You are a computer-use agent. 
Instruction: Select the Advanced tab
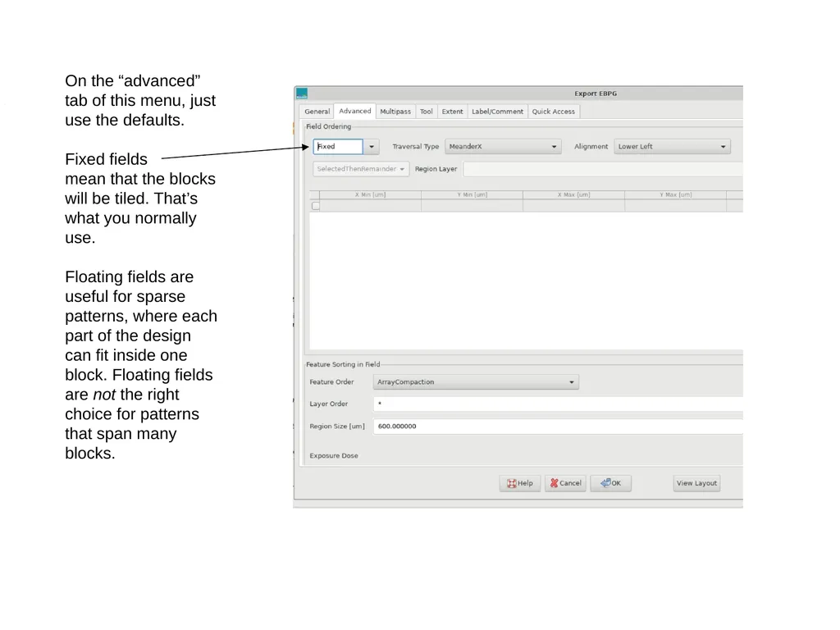(x=354, y=111)
